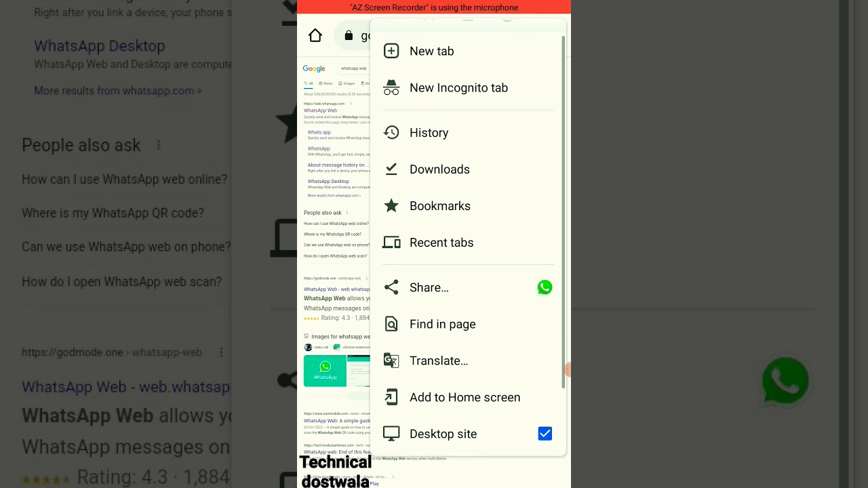
Task: Expand 'Where is my WhatsApp QR code?'
Action: (x=332, y=235)
